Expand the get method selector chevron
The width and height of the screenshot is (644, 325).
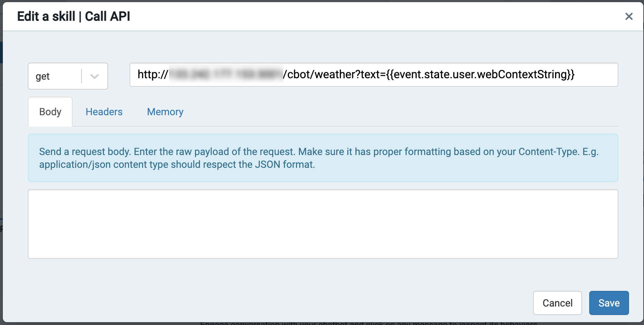(x=94, y=76)
